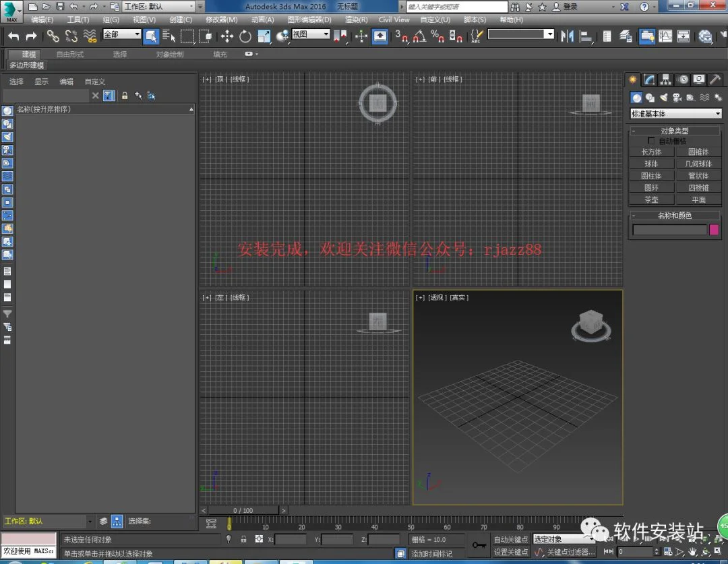Click the pink object color swatch
The width and height of the screenshot is (728, 564).
coord(714,229)
